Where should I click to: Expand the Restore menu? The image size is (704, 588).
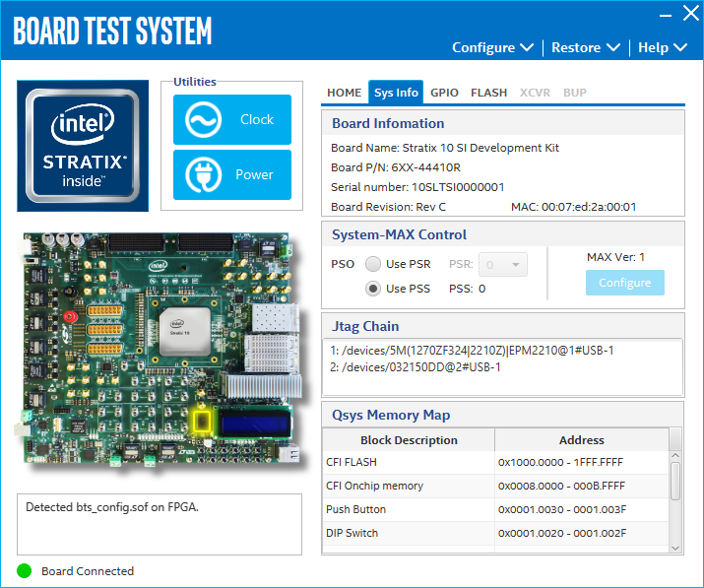tap(585, 47)
